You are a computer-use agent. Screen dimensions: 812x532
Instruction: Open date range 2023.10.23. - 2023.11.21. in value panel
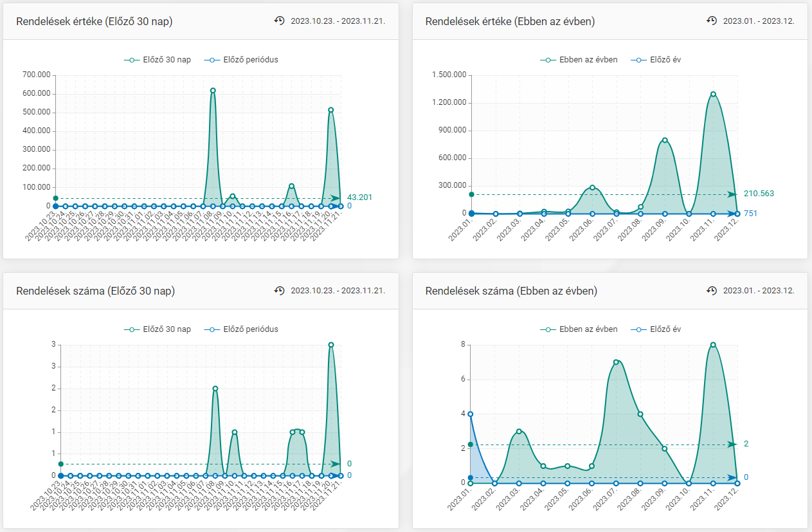click(x=338, y=21)
